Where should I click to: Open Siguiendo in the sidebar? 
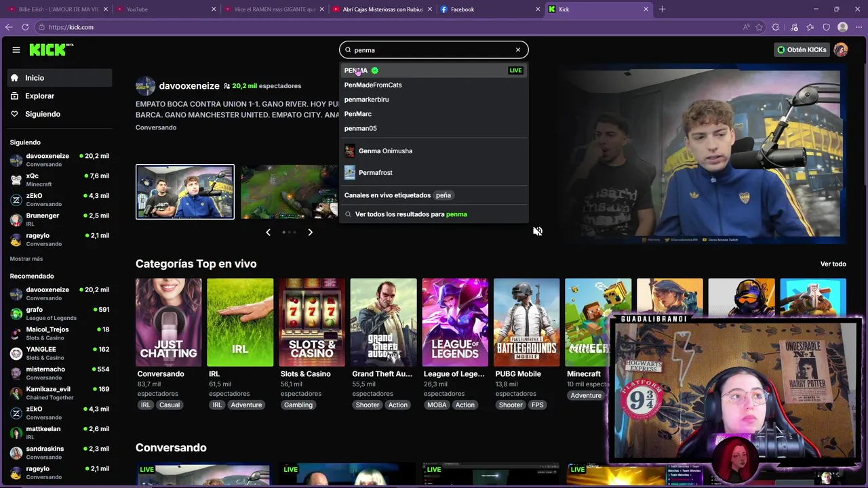[x=60, y=114]
